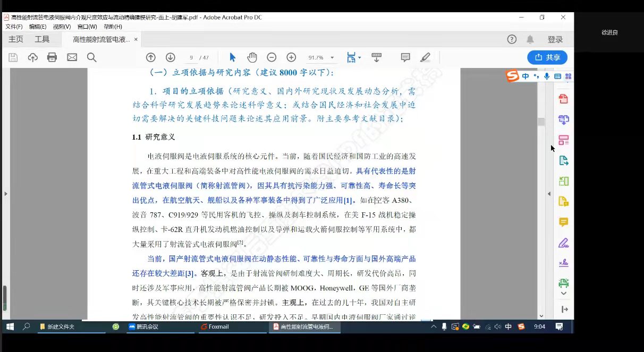Viewport: 644px width, 352px height.
Task: Enter page number in the page field
Action: pos(191,57)
